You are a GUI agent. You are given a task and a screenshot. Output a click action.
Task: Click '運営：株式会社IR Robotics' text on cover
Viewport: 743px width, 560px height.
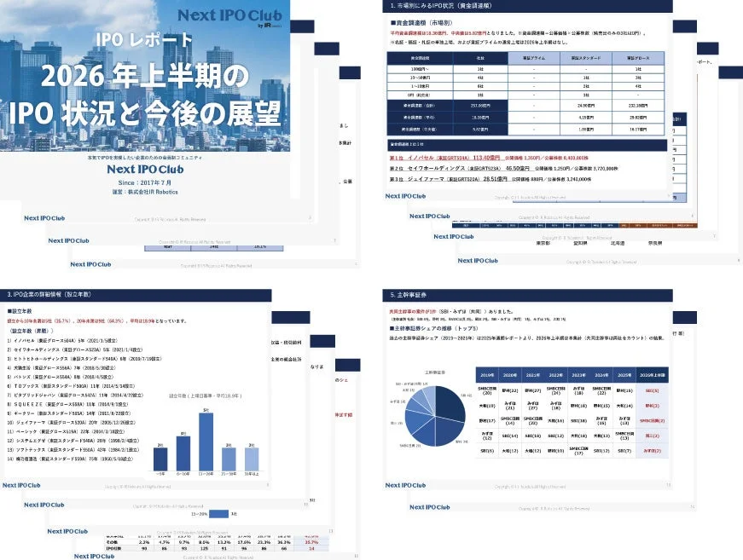(x=145, y=192)
